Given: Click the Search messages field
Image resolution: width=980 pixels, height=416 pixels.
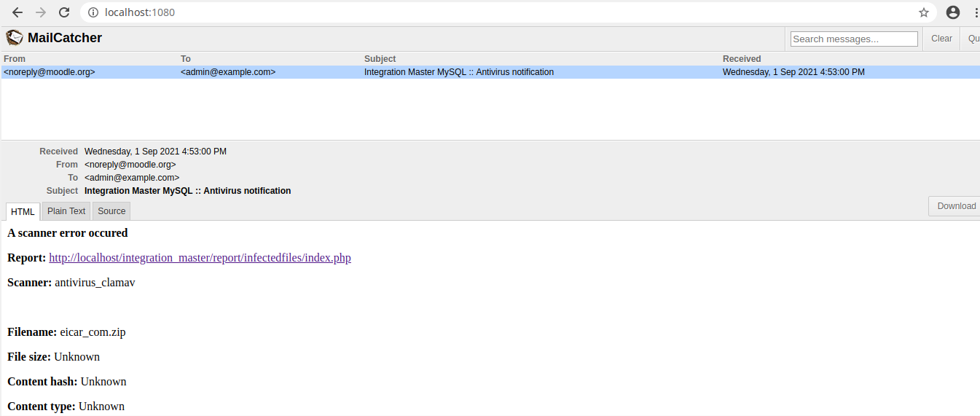Looking at the screenshot, I should [x=854, y=39].
